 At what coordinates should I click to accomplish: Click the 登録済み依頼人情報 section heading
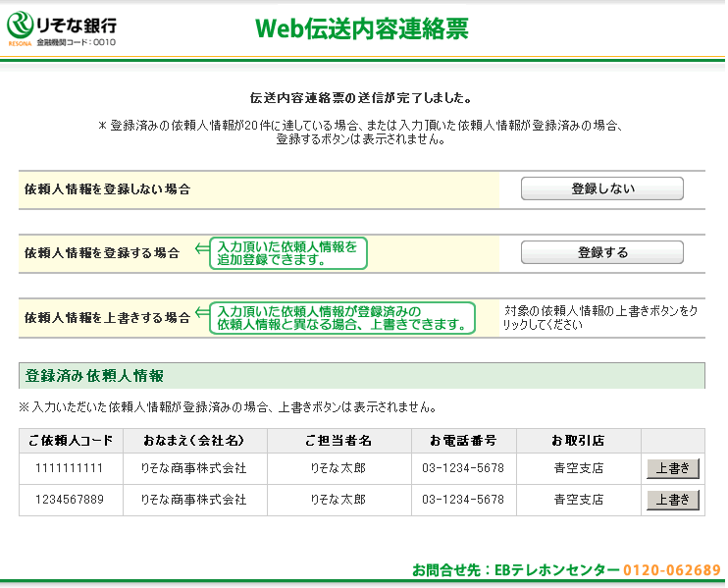pyautogui.click(x=94, y=376)
